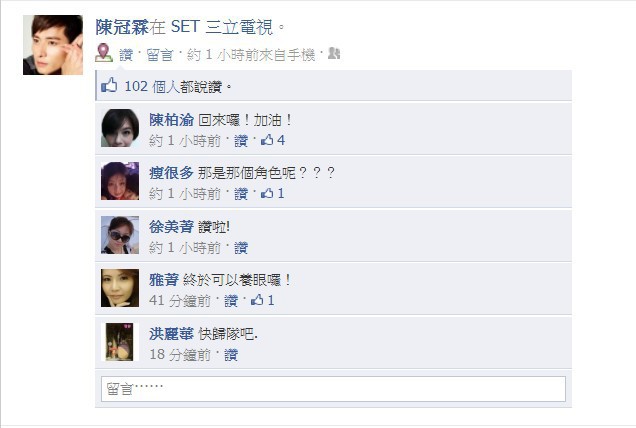Open 徐美菩's sunglasses avatar
Viewport: 636px width, 428px height.
click(120, 235)
